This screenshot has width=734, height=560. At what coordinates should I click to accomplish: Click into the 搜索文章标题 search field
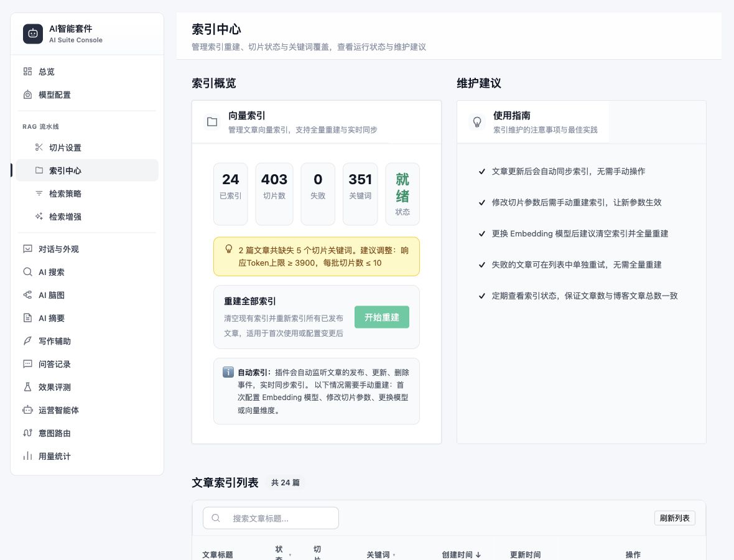click(x=271, y=518)
